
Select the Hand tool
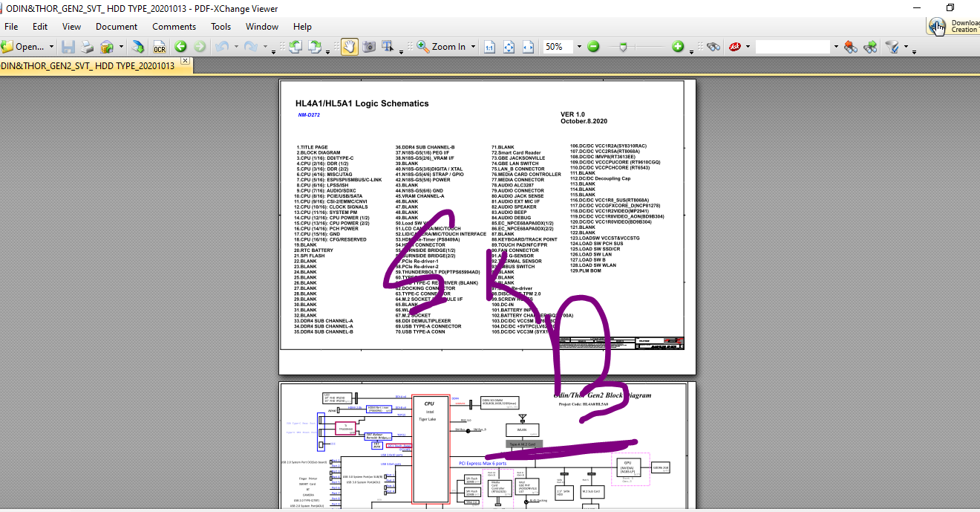[x=349, y=47]
